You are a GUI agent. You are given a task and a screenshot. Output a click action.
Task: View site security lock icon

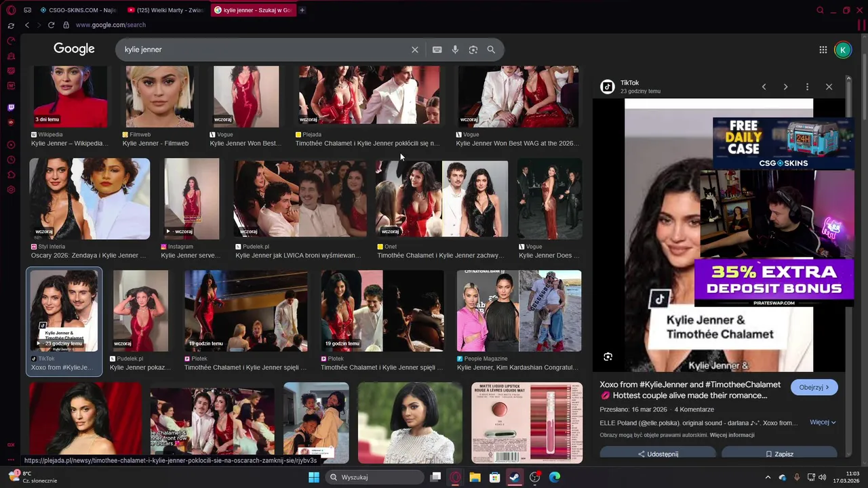click(x=66, y=25)
